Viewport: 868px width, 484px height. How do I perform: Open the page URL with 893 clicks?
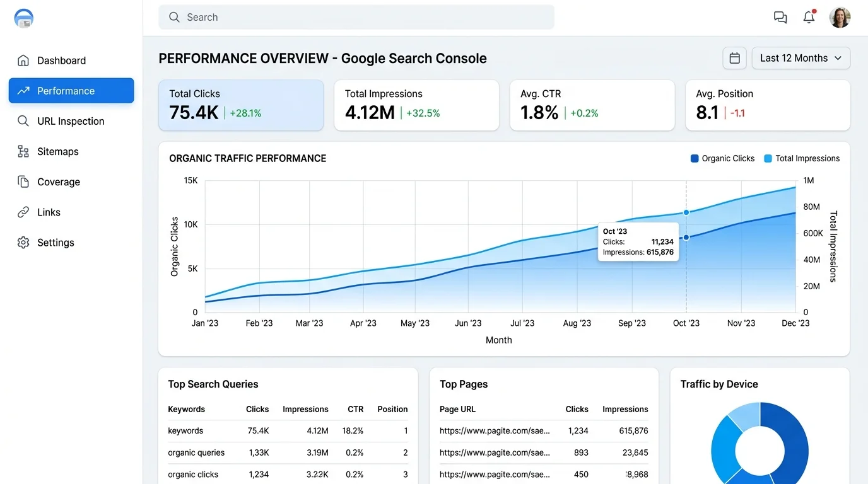[495, 452]
